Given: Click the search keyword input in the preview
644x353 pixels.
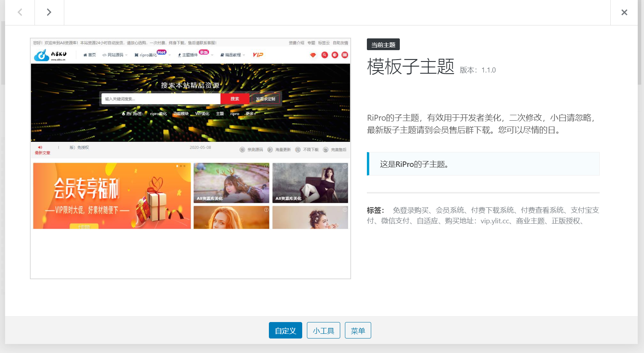Looking at the screenshot, I should click(x=161, y=99).
